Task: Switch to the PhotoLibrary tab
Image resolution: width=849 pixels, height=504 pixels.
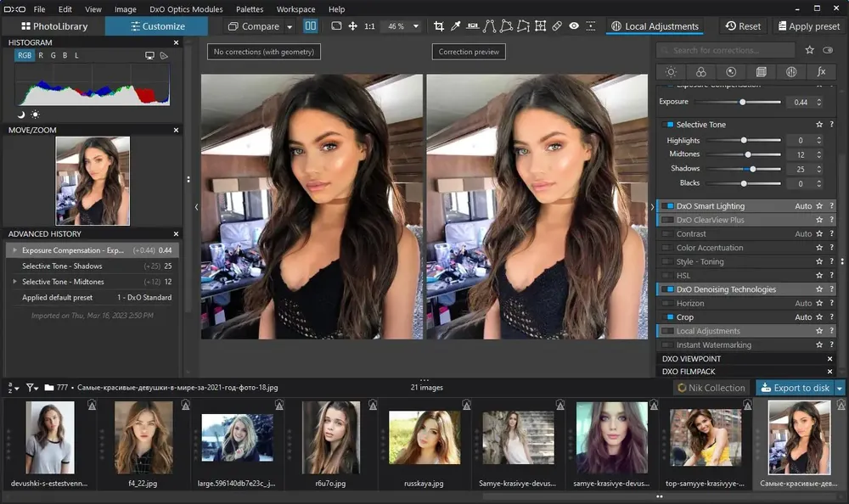Action: pos(53,26)
